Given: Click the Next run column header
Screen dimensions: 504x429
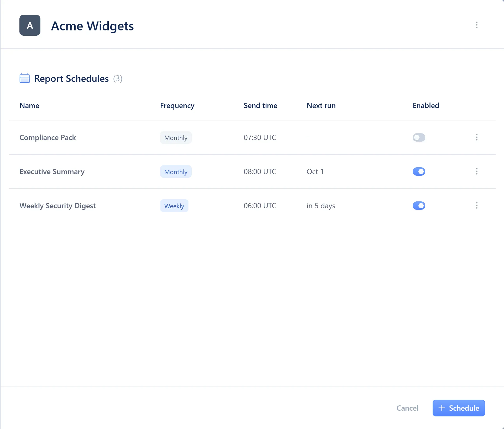Looking at the screenshot, I should (x=321, y=105).
